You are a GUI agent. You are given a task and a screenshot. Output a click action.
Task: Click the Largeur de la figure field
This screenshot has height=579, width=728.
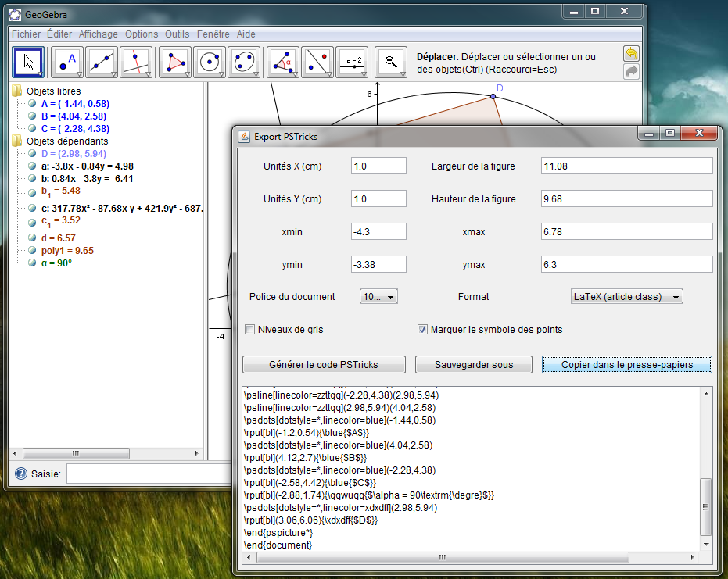[627, 166]
